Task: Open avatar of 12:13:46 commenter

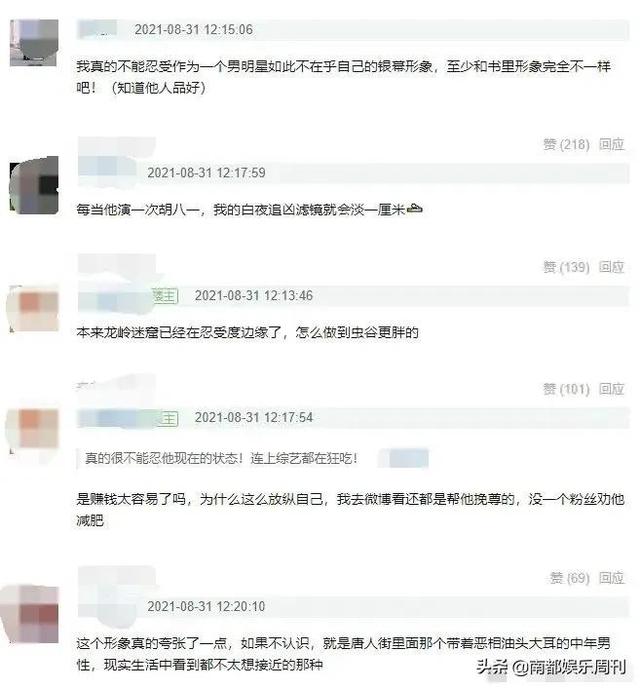Action: pyautogui.click(x=33, y=308)
